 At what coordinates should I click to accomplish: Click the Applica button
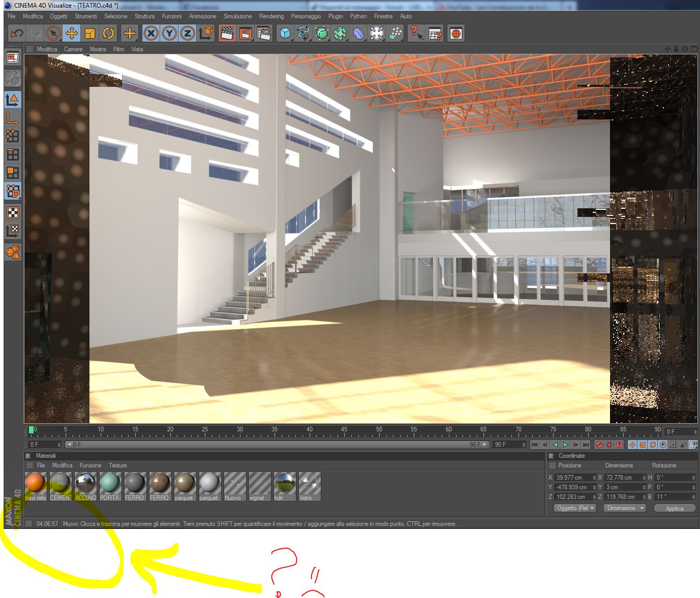tap(675, 508)
